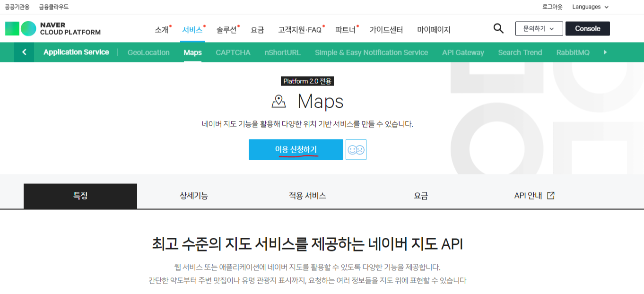Select RabbitMQ in service bar
This screenshot has width=644, height=294.
pyautogui.click(x=573, y=52)
